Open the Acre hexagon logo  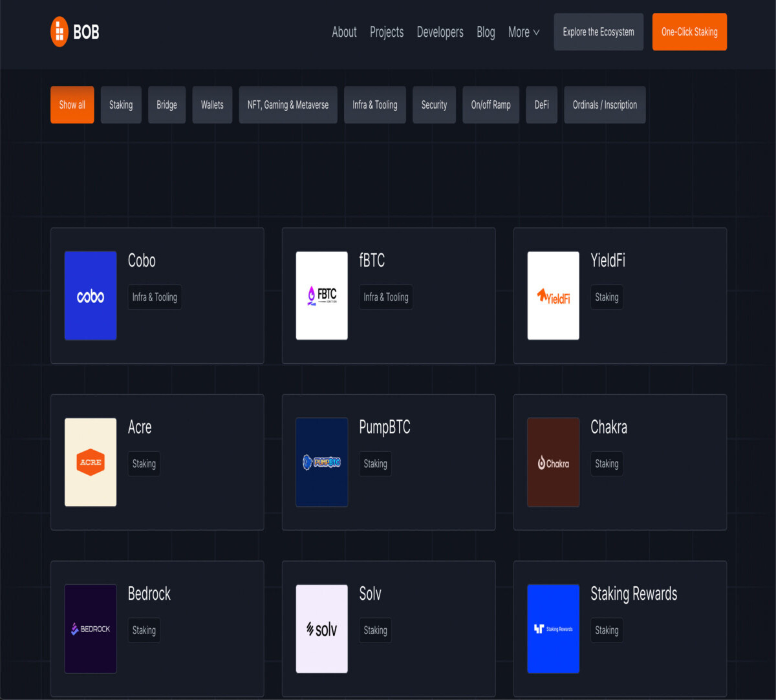click(91, 462)
